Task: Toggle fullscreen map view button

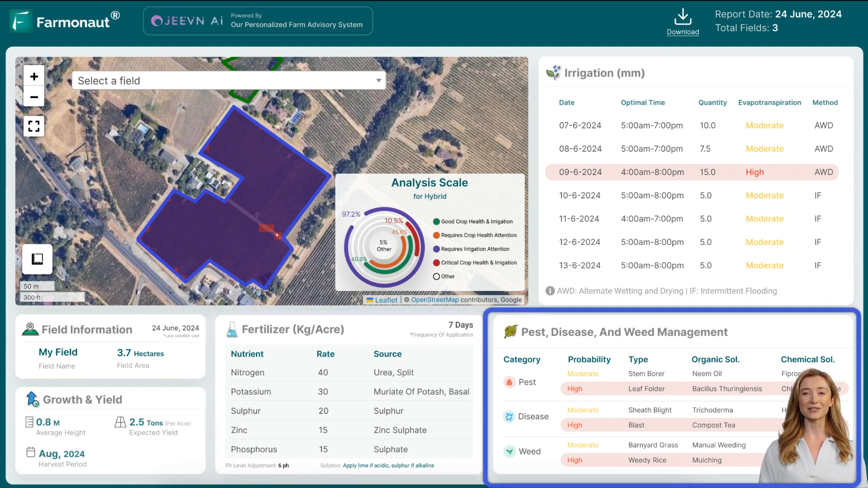Action: point(34,127)
